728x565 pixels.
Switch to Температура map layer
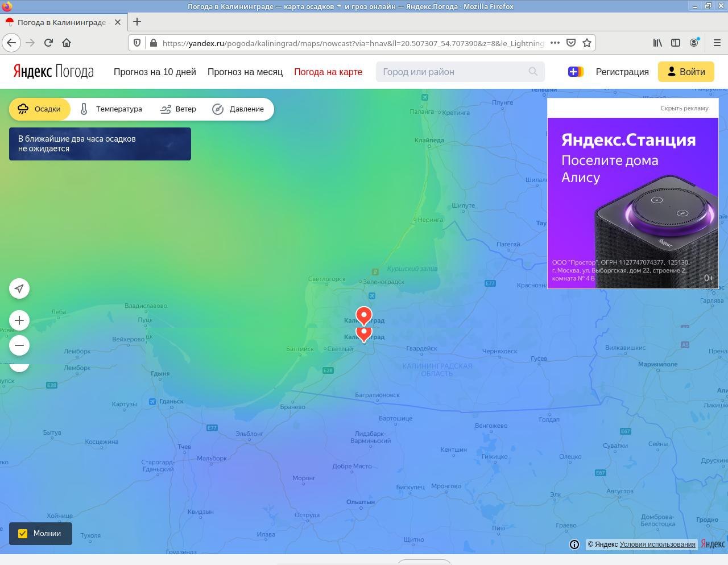tap(111, 109)
